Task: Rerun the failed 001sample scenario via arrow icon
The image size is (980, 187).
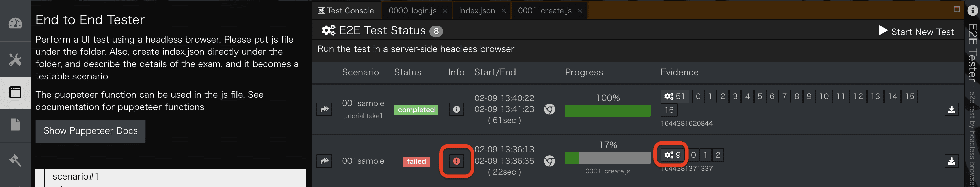Action: (324, 161)
